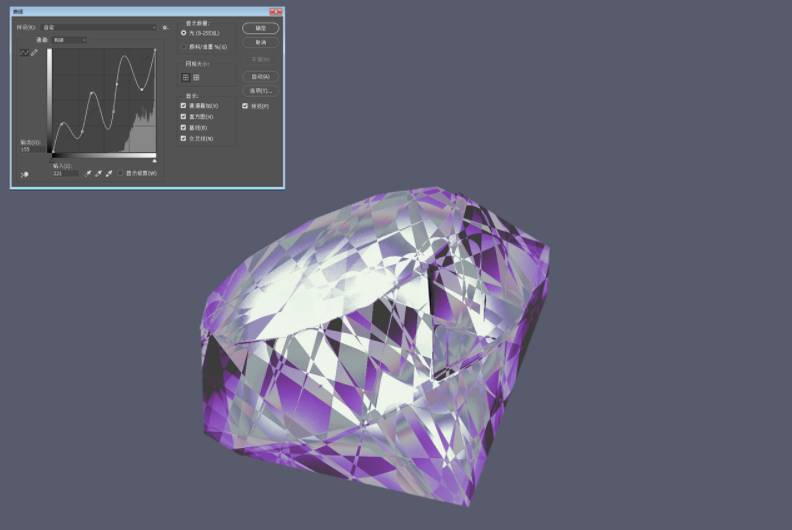Select the Pigment/Ink % radio option
Image resolution: width=792 pixels, height=530 pixels.
pos(183,46)
